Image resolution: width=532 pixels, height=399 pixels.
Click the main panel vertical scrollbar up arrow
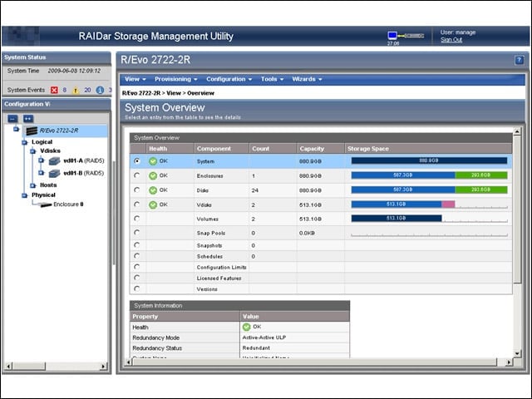point(517,131)
